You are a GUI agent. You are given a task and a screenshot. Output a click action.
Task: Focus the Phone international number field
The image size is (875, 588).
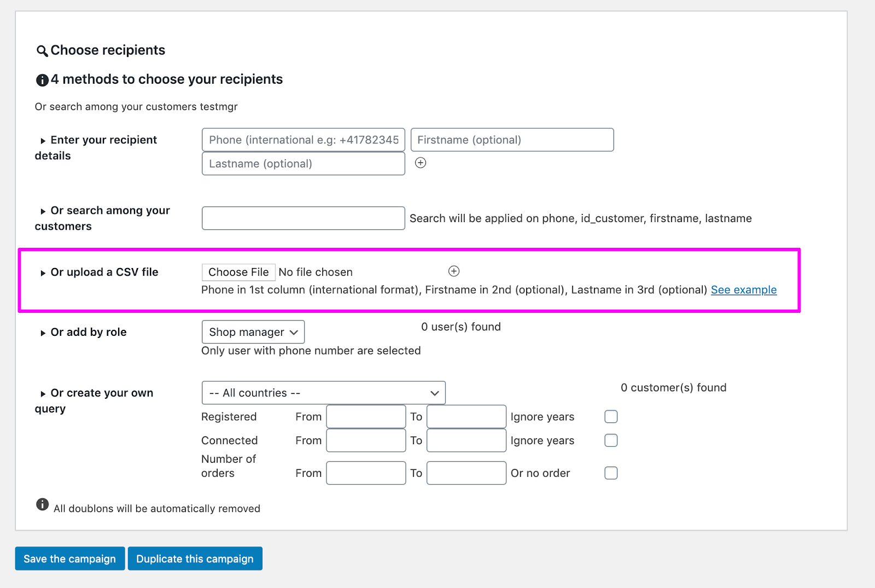[304, 140]
